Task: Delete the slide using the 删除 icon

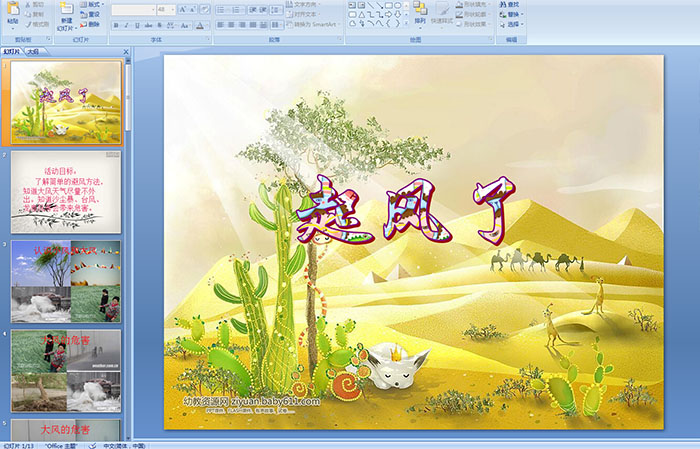Action: pyautogui.click(x=83, y=24)
